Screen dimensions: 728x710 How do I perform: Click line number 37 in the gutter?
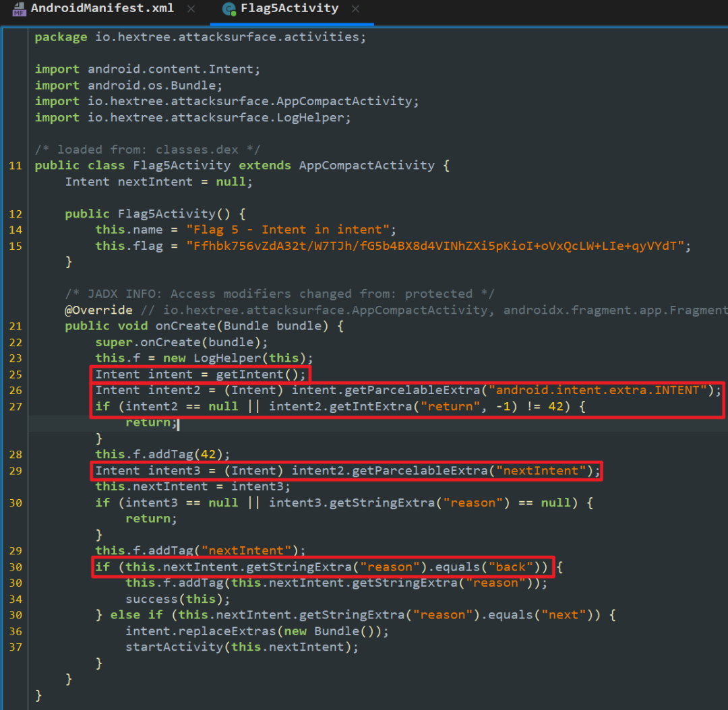pos(16,647)
